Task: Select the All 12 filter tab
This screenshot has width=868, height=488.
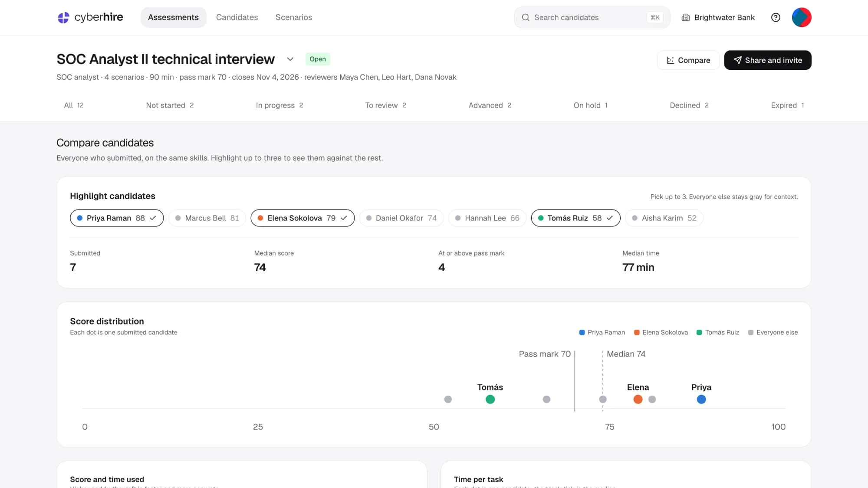Action: [x=74, y=105]
